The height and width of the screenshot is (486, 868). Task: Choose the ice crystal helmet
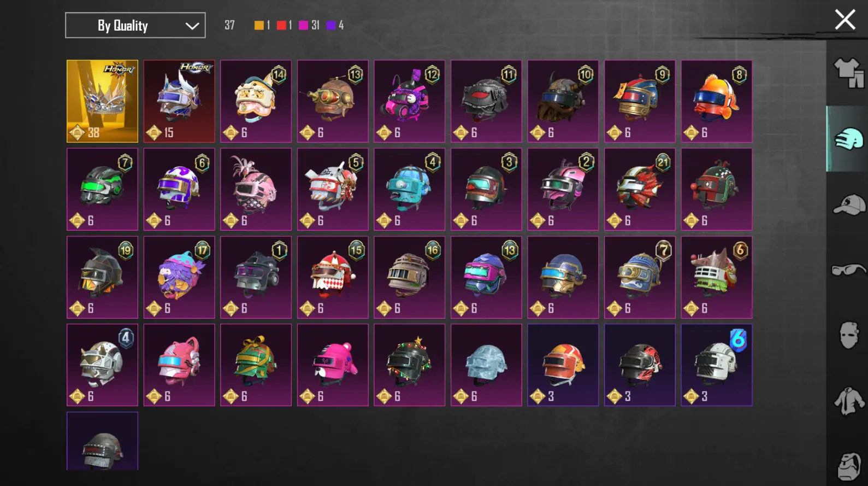coord(486,365)
